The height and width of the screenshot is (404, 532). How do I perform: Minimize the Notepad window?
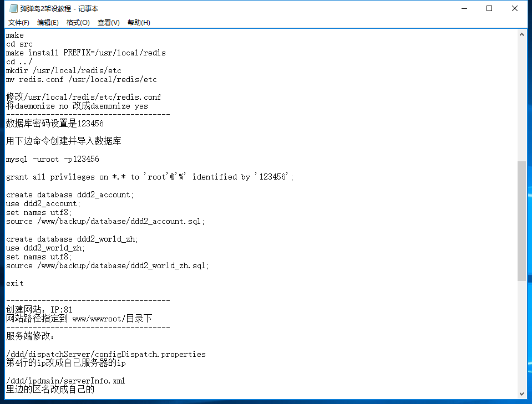coord(464,8)
